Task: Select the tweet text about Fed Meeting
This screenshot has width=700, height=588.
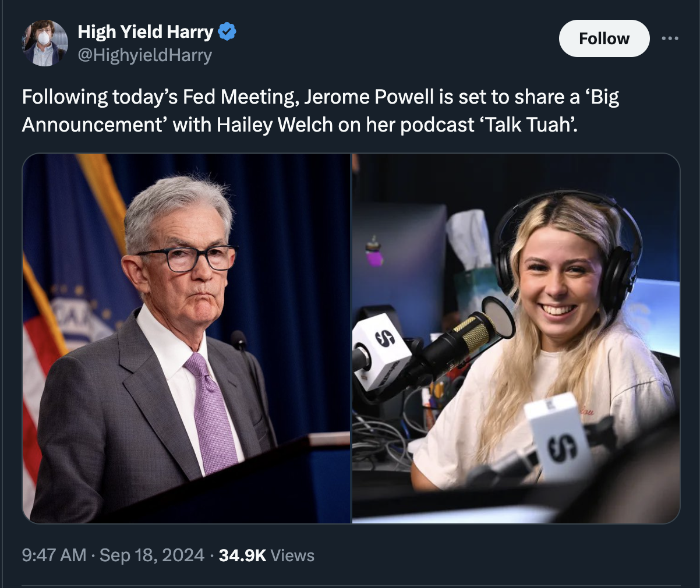Action: coord(320,110)
